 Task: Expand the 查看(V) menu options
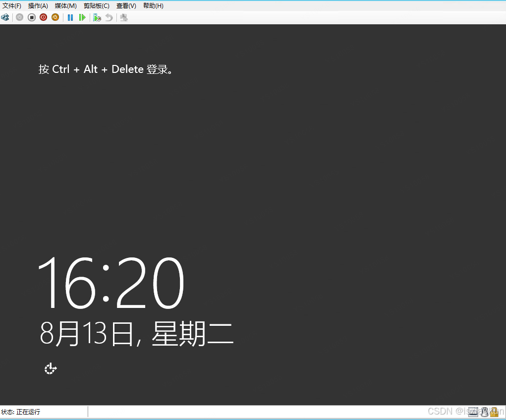click(126, 5)
